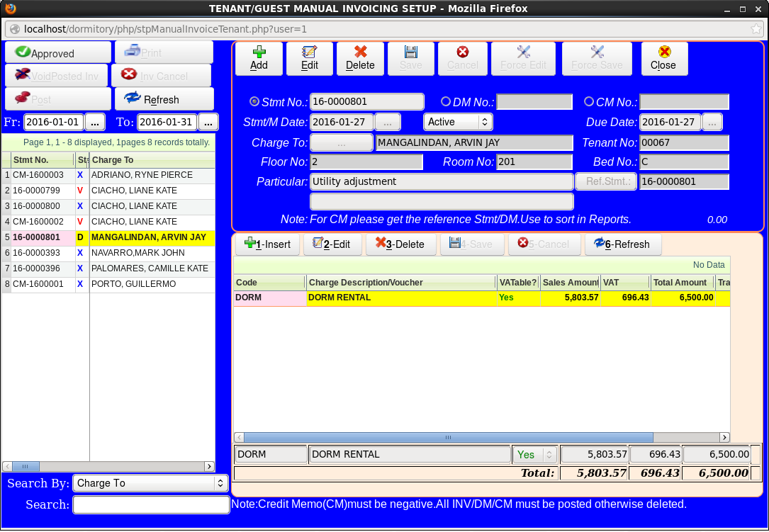
Task: Select the Stmt No. radio button
Action: (x=255, y=101)
